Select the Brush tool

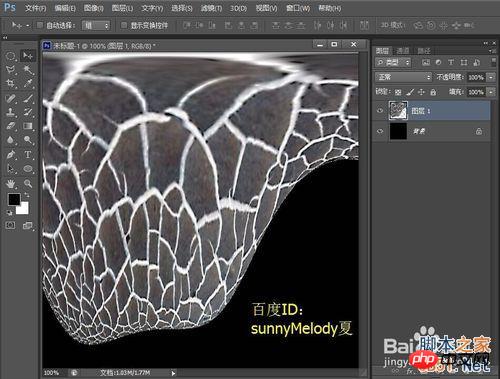[x=28, y=98]
